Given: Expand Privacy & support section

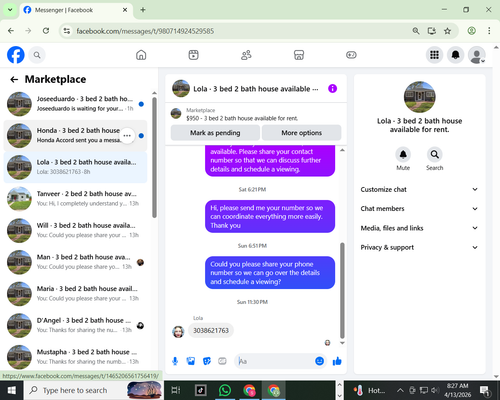Looking at the screenshot, I should (x=419, y=247).
